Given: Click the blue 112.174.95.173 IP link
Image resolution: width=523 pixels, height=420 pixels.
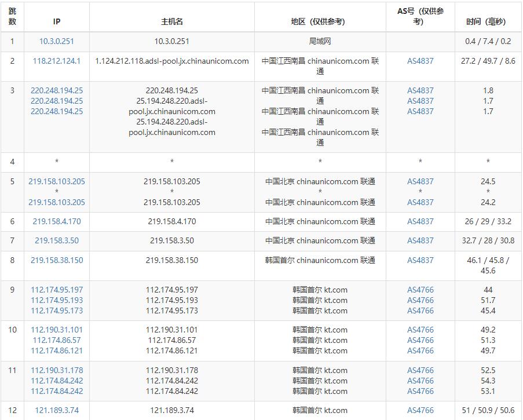Looking at the screenshot, I should (x=56, y=311).
